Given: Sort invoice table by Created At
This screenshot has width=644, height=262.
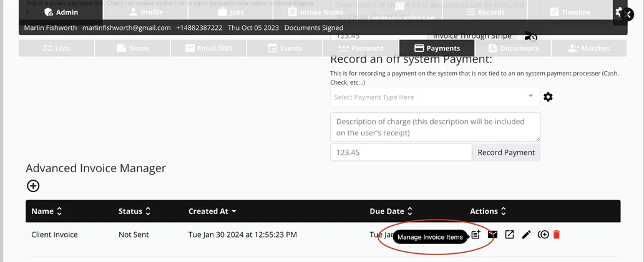Looking at the screenshot, I should click(x=212, y=211).
